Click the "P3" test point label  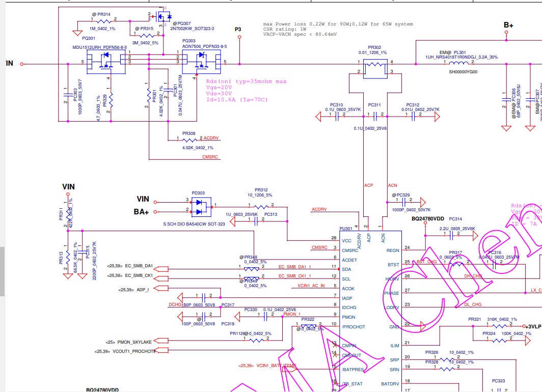(238, 30)
